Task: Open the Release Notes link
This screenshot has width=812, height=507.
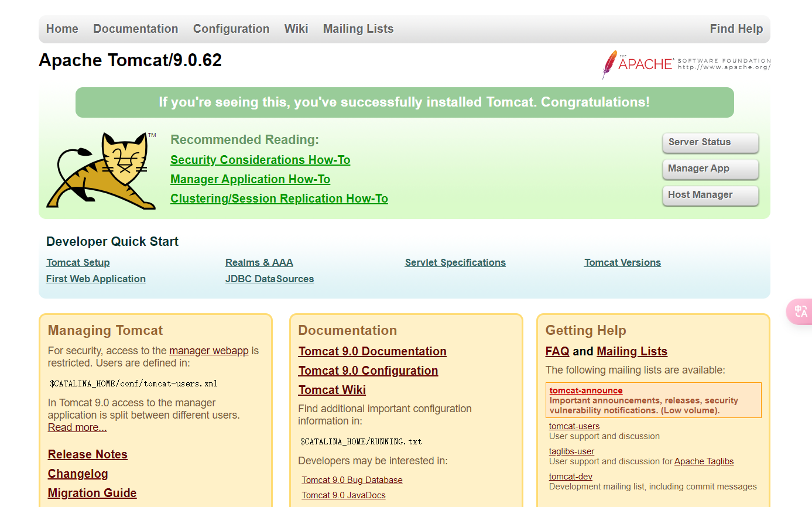Action: (88, 454)
